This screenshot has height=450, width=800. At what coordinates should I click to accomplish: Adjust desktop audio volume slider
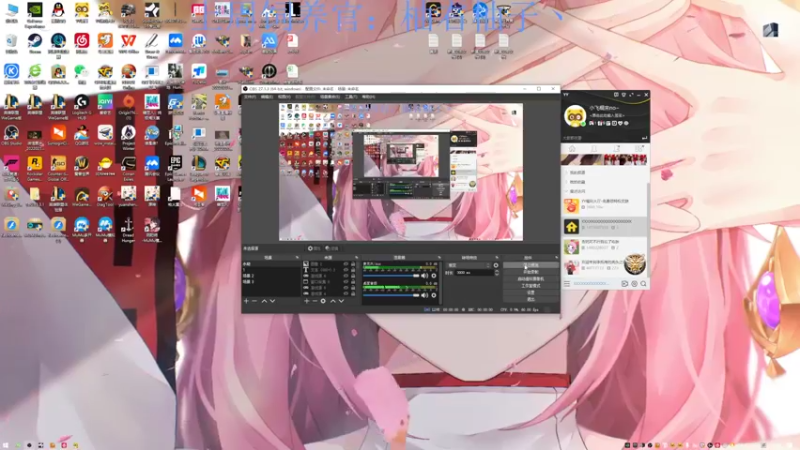[x=391, y=295]
